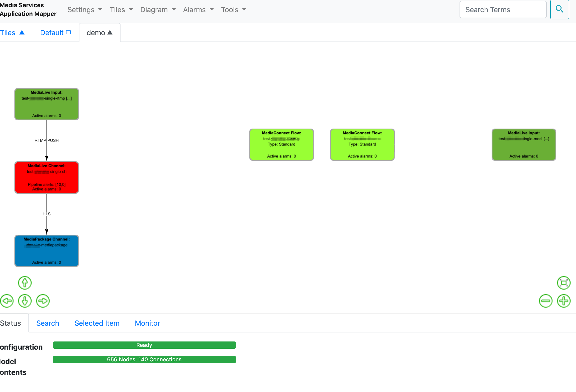This screenshot has width=576, height=392.
Task: Click alert icon on Tiles tab
Action: 22,32
